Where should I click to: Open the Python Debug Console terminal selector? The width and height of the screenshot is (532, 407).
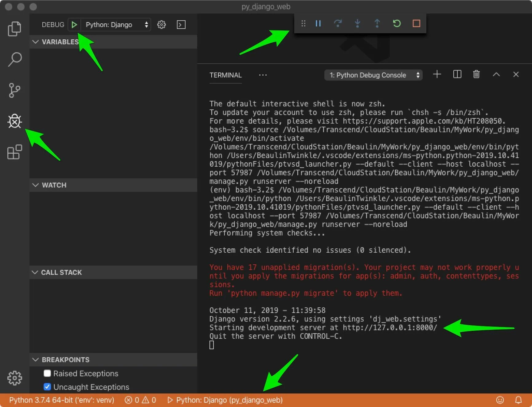tap(373, 75)
